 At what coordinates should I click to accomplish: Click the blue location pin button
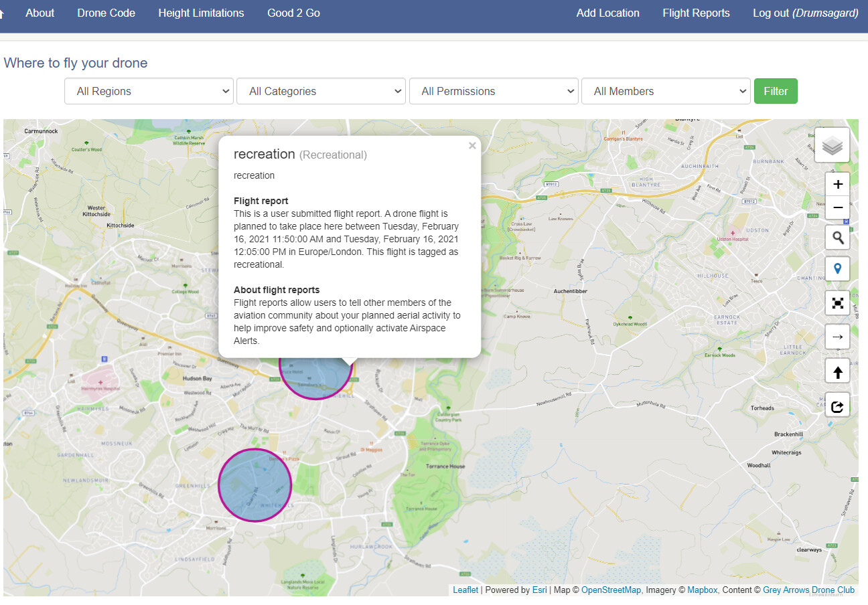(x=838, y=270)
